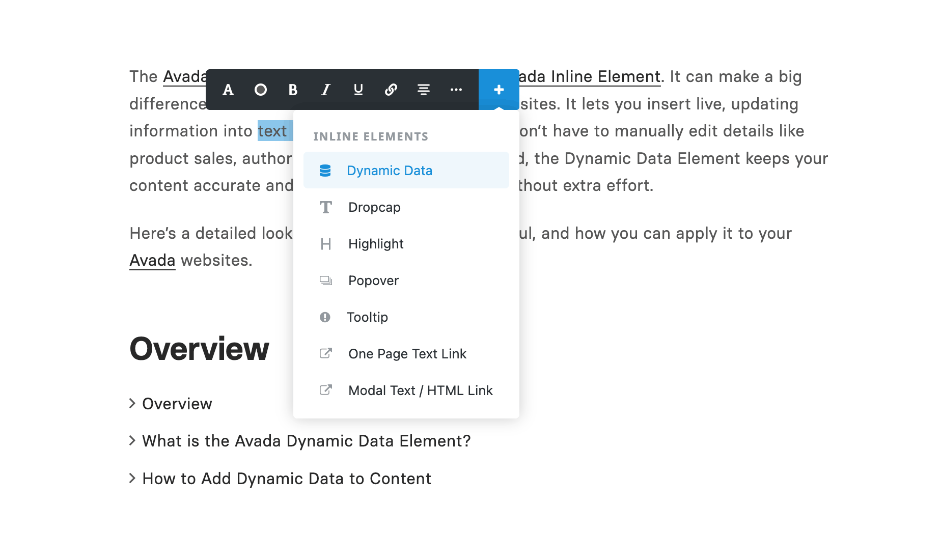Click the Modal Text external link icon
Viewport: 941px width, 560px height.
(x=326, y=390)
